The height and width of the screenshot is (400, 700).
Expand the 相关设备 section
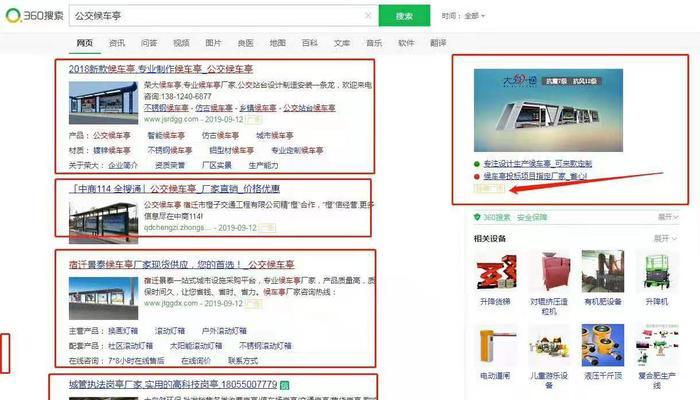coord(665,238)
